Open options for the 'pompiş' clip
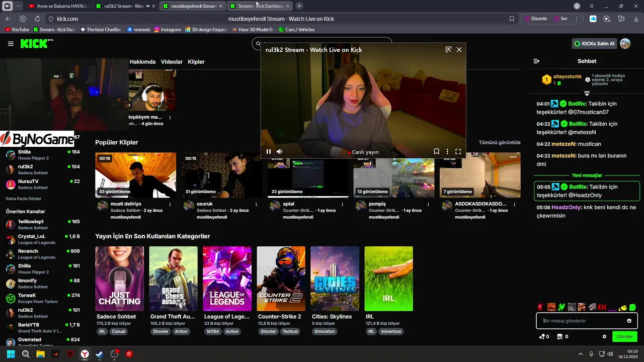This screenshot has height=362, width=644. point(429,205)
